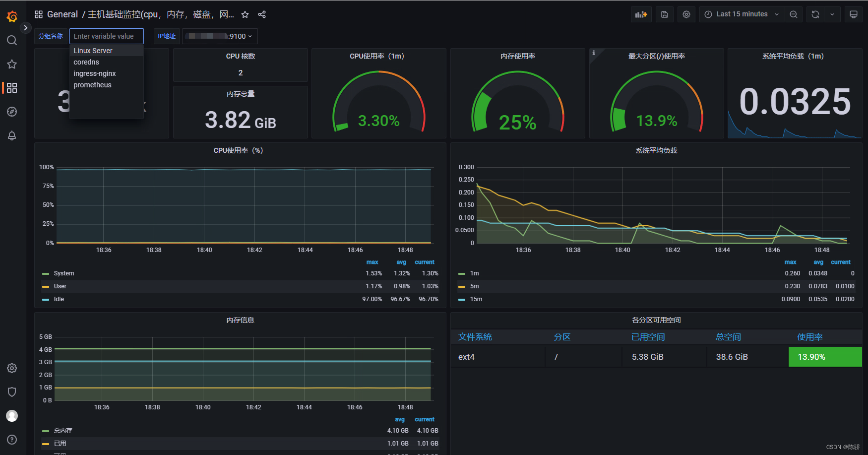Choose ingress-nginx option

pyautogui.click(x=107, y=73)
